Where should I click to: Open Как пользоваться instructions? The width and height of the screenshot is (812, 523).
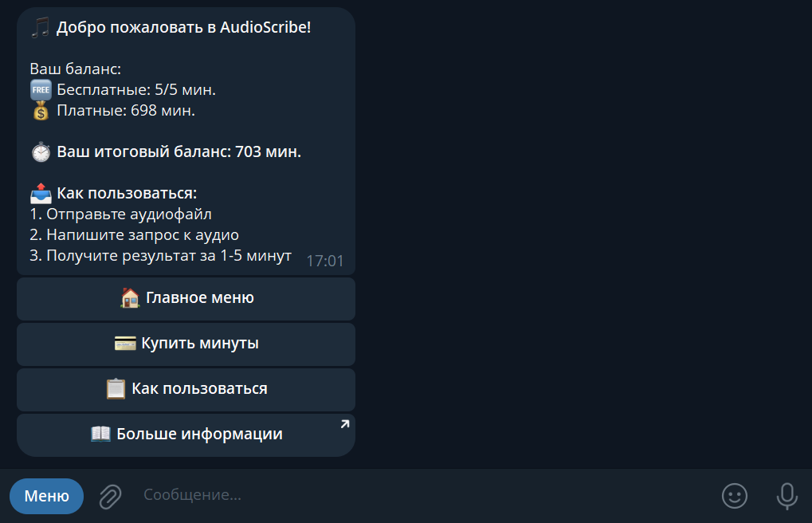coord(185,389)
